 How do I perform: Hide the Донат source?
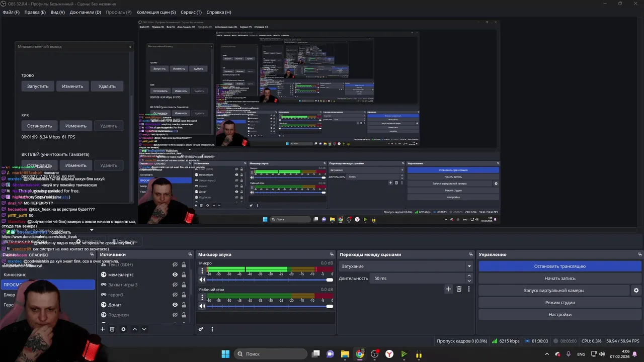[175, 305]
